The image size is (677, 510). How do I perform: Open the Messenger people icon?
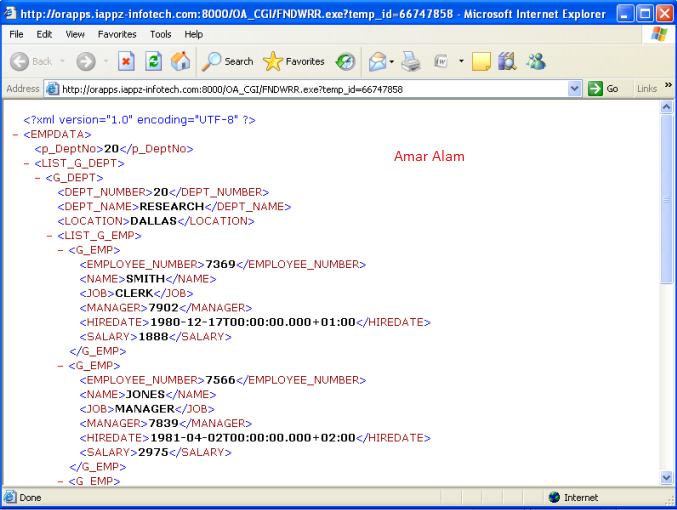tap(536, 61)
